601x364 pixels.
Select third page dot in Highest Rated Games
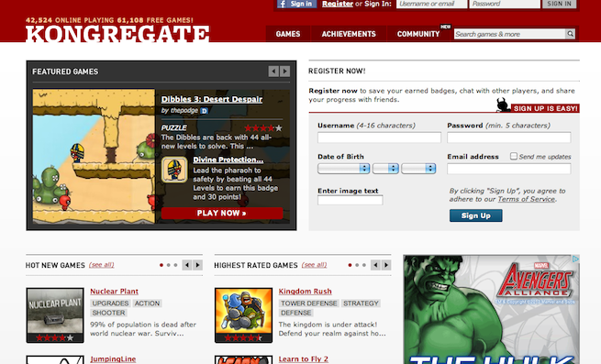pos(364,265)
